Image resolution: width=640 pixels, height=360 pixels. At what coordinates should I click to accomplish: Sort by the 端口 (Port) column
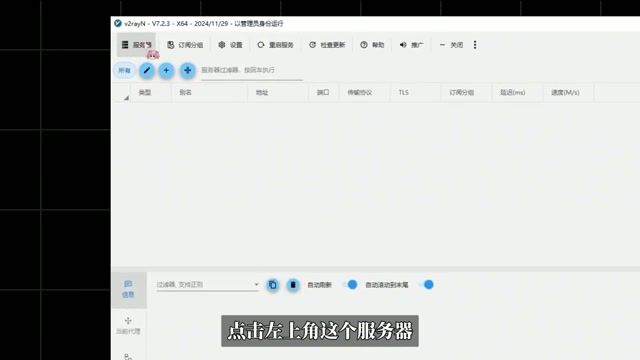(x=323, y=93)
